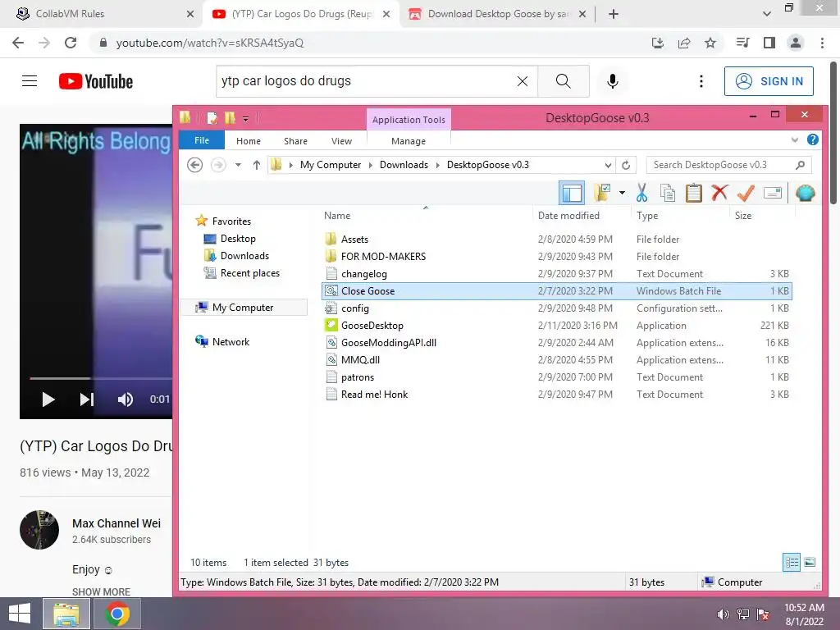840x630 pixels.
Task: Go up one folder level
Action: pyautogui.click(x=257, y=165)
